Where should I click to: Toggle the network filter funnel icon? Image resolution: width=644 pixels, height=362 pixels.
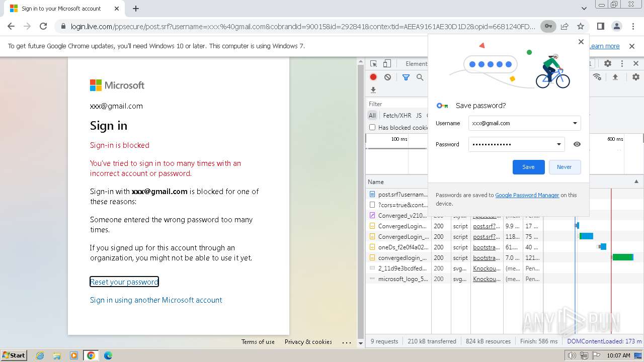[406, 77]
